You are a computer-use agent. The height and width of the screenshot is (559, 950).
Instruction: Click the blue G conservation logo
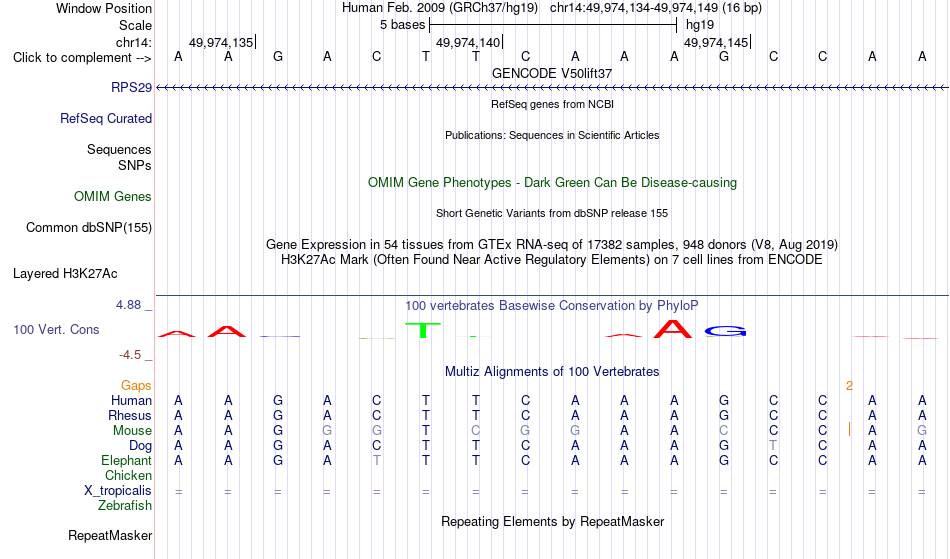coord(725,331)
